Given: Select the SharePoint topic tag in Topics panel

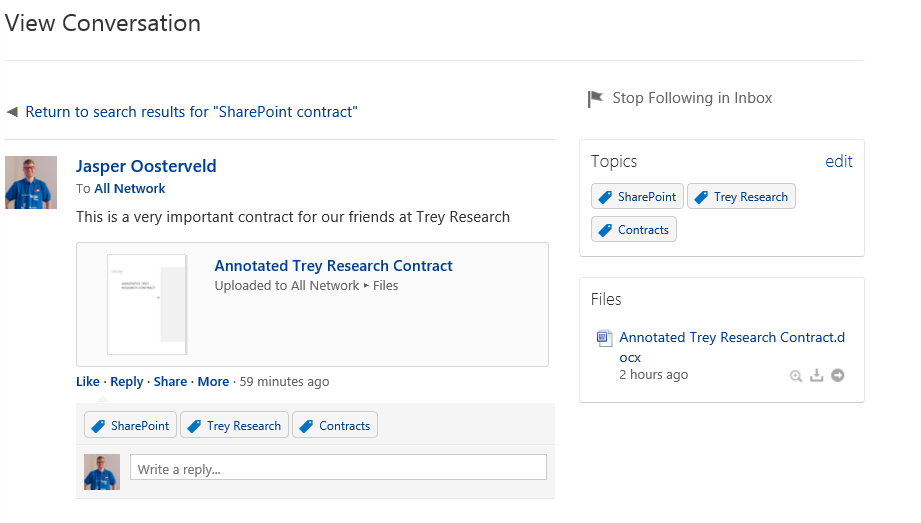Looking at the screenshot, I should [637, 196].
